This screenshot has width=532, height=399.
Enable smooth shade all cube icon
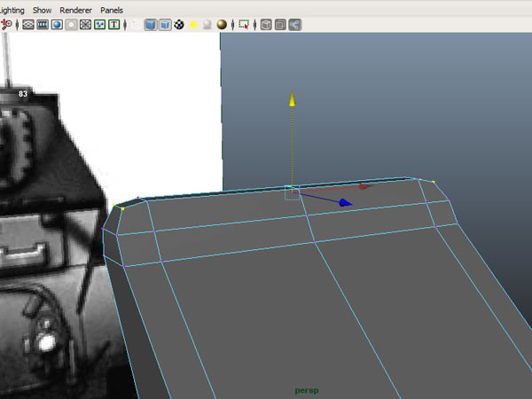(150, 24)
